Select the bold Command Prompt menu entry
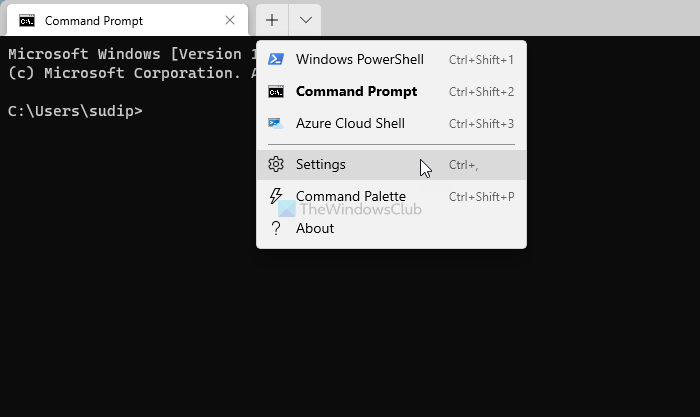 [x=356, y=92]
